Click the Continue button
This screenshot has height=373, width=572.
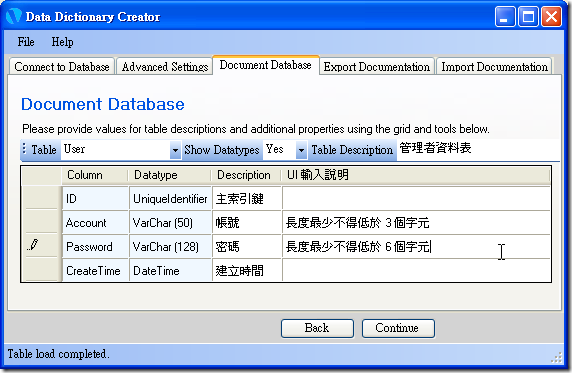pos(398,328)
